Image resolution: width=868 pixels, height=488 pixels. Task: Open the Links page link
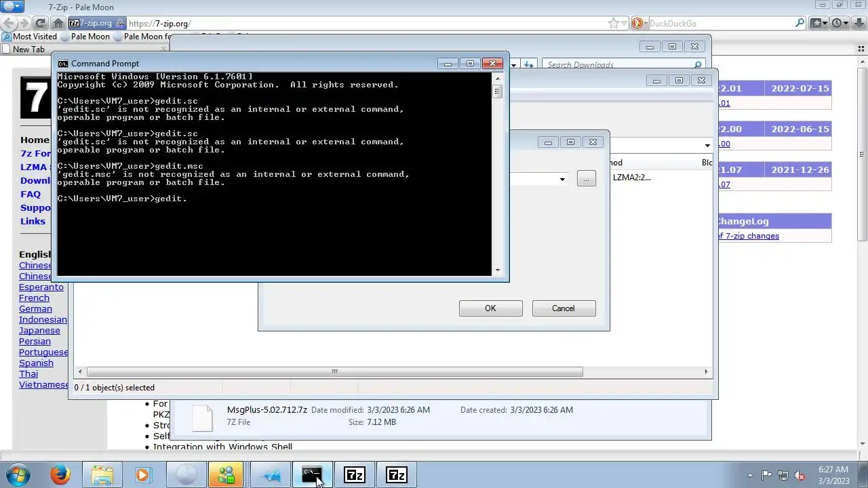[x=33, y=221]
